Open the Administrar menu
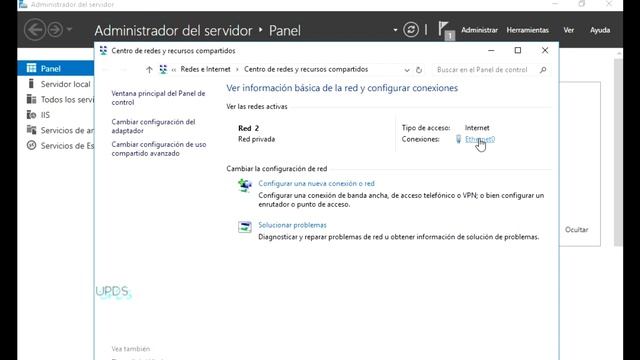Viewport: 640px width, 360px height. click(x=479, y=30)
